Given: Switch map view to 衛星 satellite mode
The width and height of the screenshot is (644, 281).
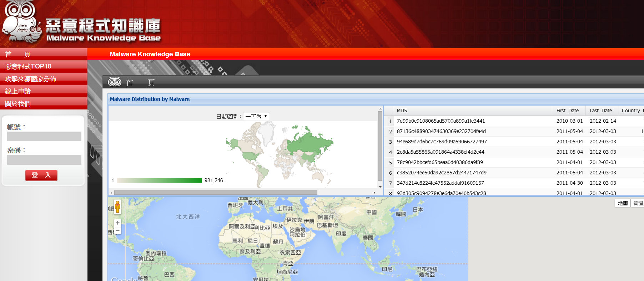Looking at the screenshot, I should click(x=638, y=203).
